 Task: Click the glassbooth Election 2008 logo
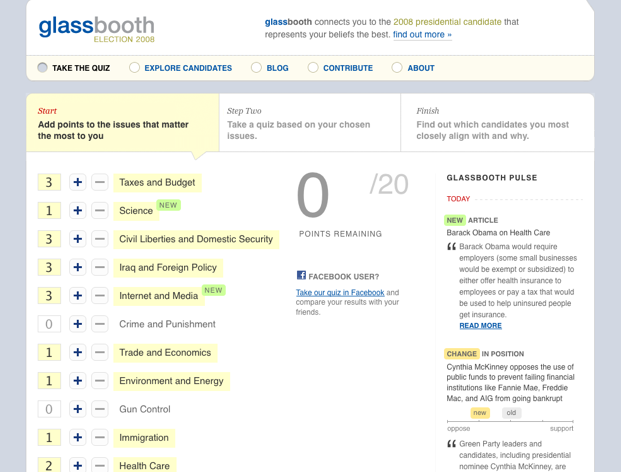(x=96, y=29)
